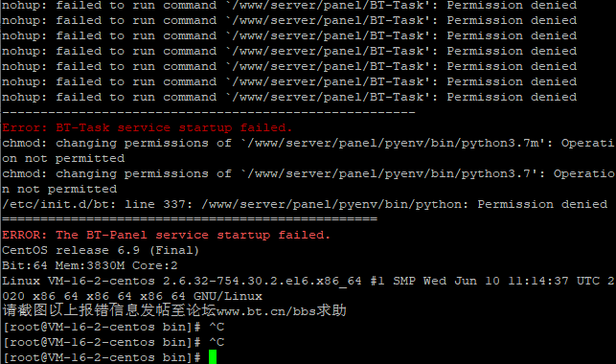
Task: Click the /etc/init.d/bt line 337 error
Action: (305, 204)
